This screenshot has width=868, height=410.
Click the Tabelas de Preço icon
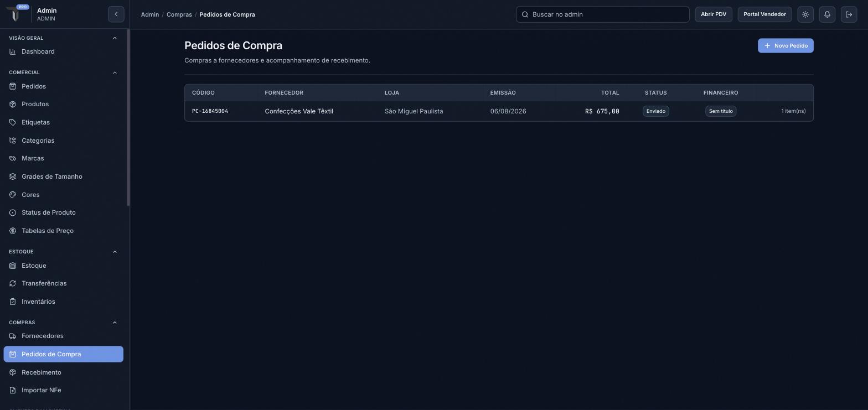click(x=13, y=231)
